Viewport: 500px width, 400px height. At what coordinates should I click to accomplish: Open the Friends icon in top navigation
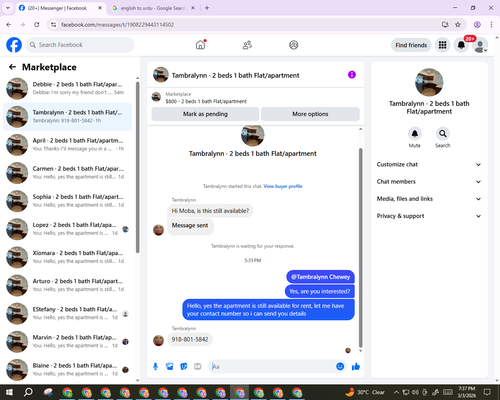[247, 45]
